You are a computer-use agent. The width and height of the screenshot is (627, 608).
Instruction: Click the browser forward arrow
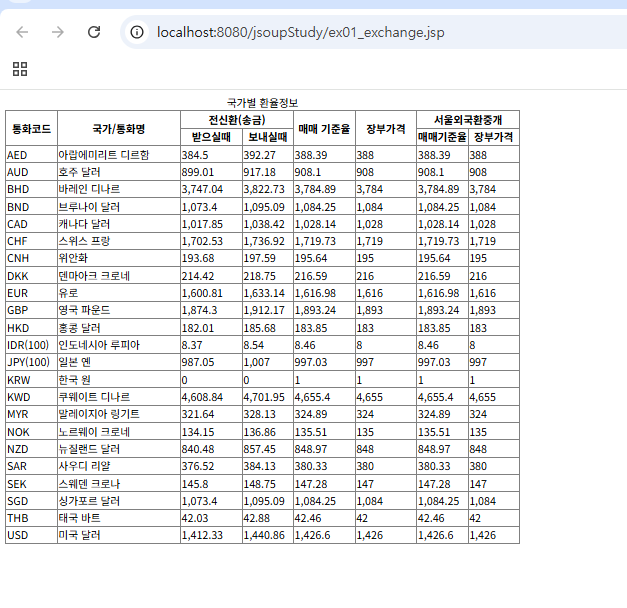tap(58, 32)
